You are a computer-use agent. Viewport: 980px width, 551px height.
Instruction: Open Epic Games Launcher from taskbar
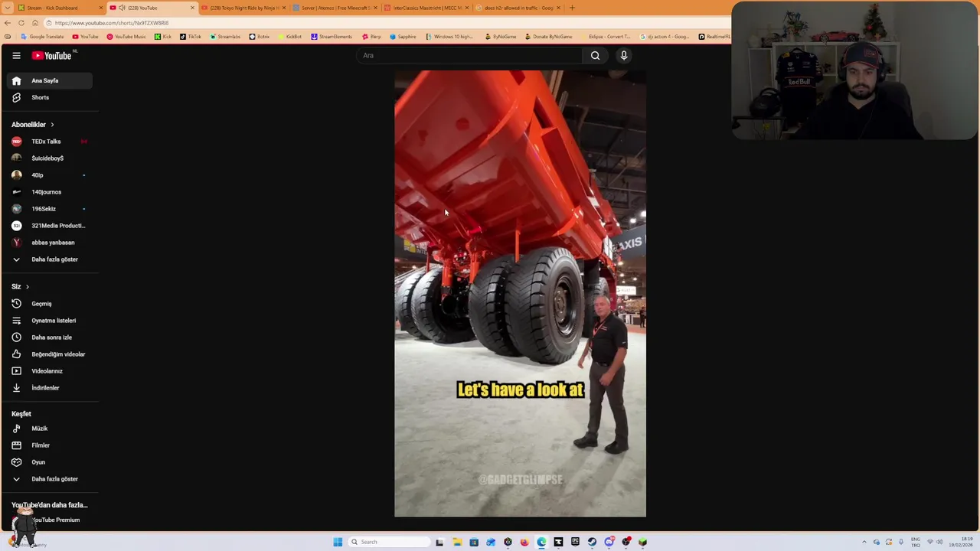click(575, 542)
